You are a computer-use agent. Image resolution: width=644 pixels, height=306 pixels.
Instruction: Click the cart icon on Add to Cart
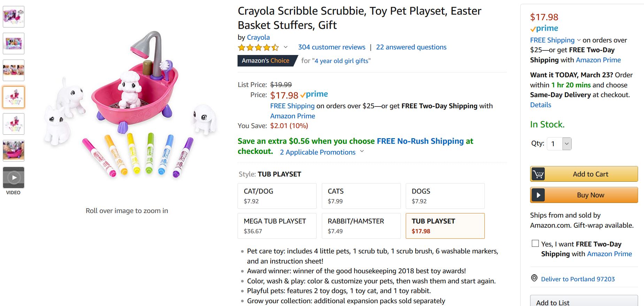538,174
